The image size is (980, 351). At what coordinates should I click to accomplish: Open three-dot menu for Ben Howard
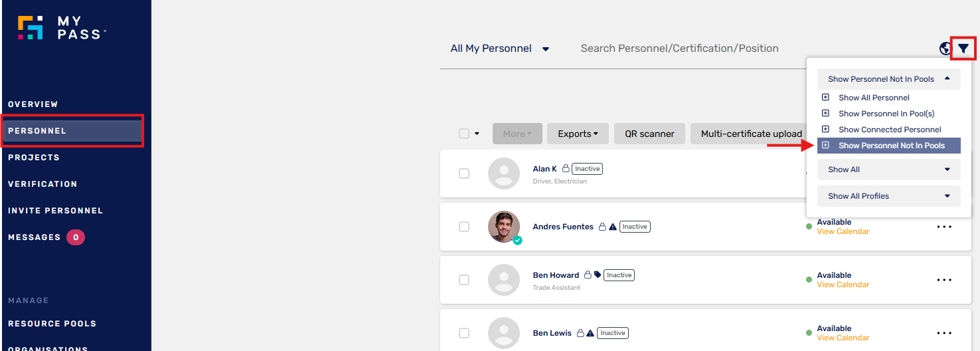(944, 280)
